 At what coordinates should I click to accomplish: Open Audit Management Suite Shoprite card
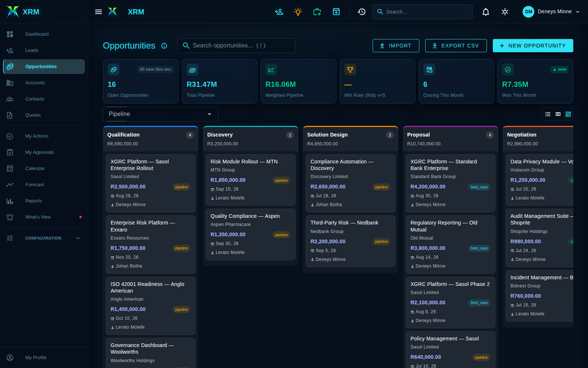539,238
